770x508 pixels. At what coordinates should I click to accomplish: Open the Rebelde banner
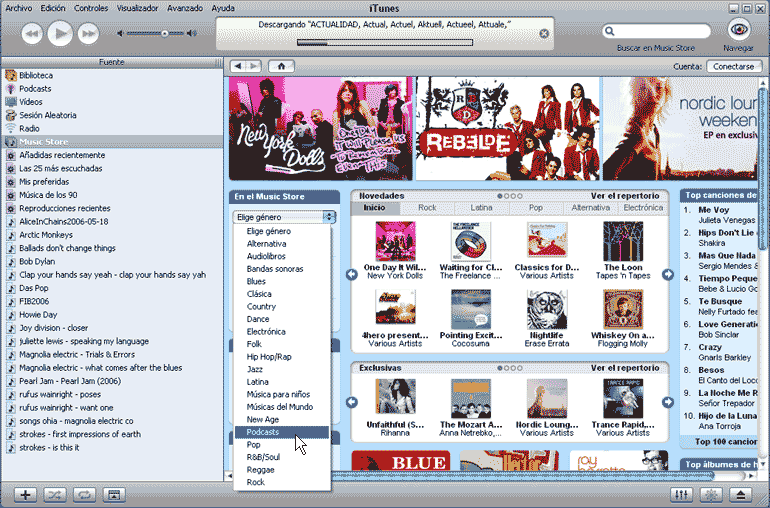pos(507,129)
